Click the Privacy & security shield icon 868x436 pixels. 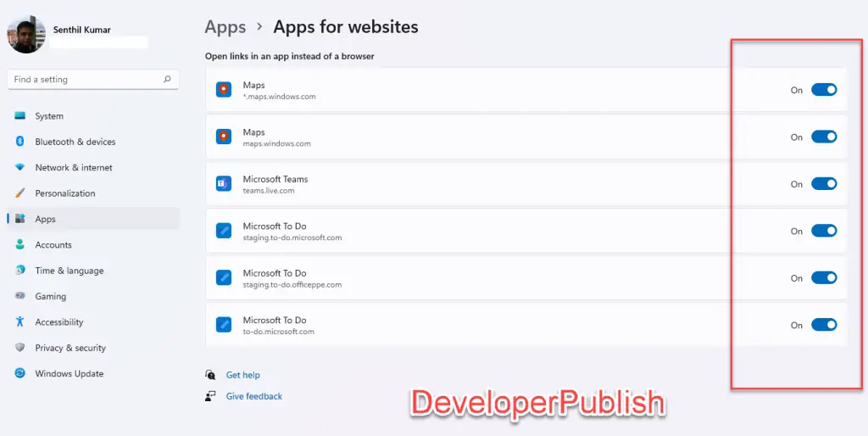click(x=20, y=348)
